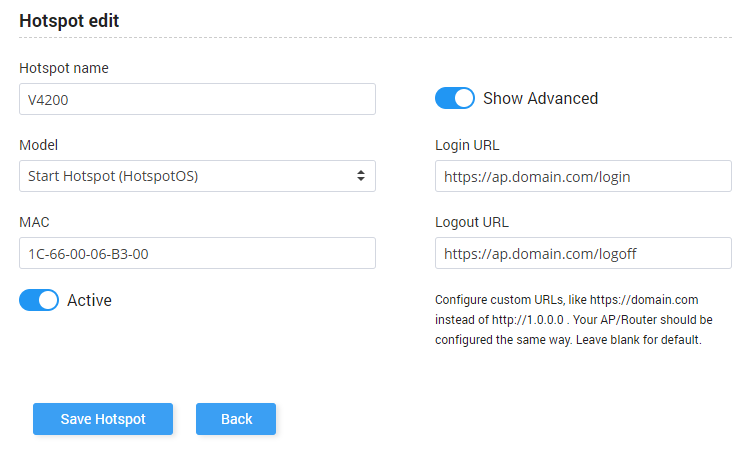
Task: Click the "Model" field label
Action: (39, 145)
